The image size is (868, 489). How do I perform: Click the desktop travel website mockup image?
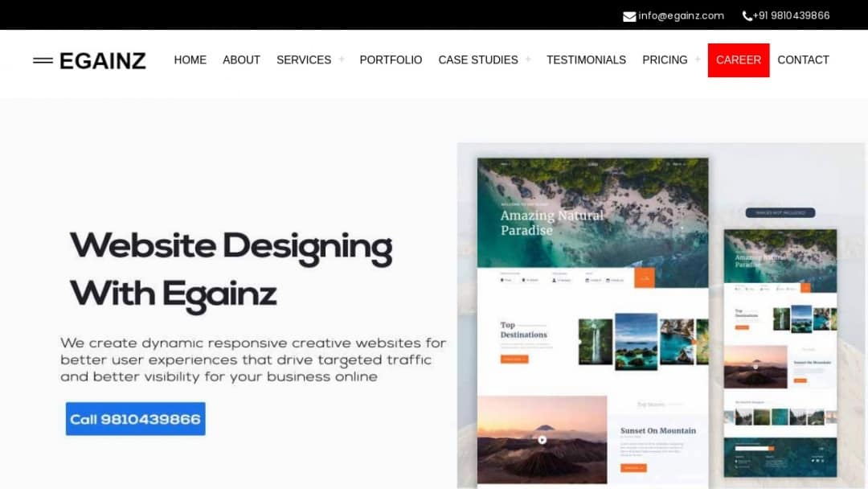pyautogui.click(x=593, y=321)
